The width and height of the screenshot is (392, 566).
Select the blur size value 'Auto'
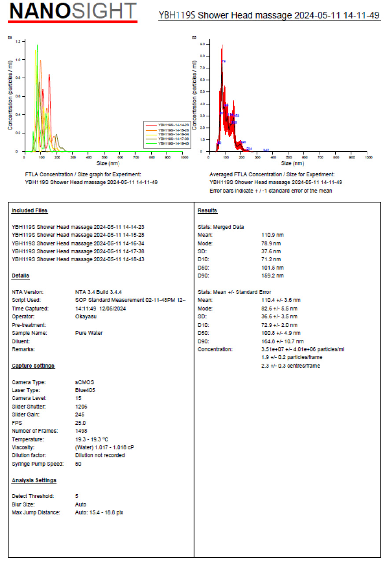pos(81,504)
